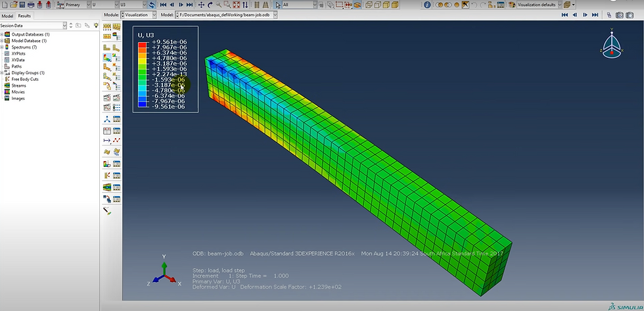This screenshot has height=311, width=644.
Task: Jump to first frame in top toolbar
Action: point(163,5)
